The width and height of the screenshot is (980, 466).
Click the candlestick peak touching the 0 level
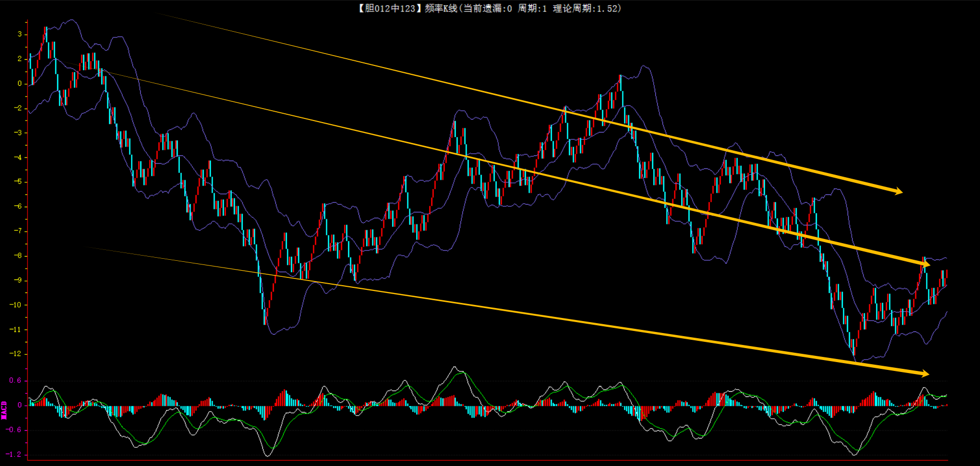point(620,83)
